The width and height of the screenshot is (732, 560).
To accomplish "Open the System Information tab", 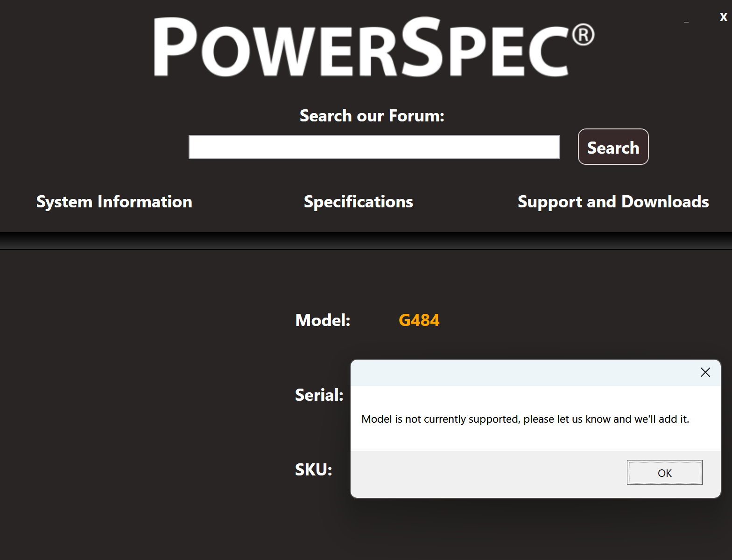I will tap(114, 202).
